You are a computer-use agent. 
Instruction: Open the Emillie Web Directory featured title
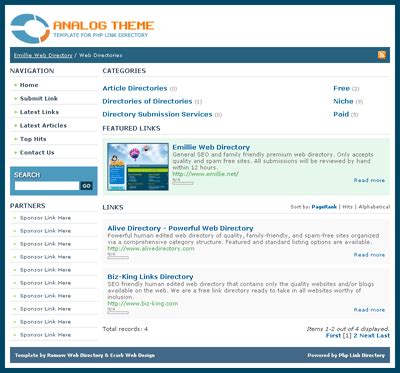(211, 147)
